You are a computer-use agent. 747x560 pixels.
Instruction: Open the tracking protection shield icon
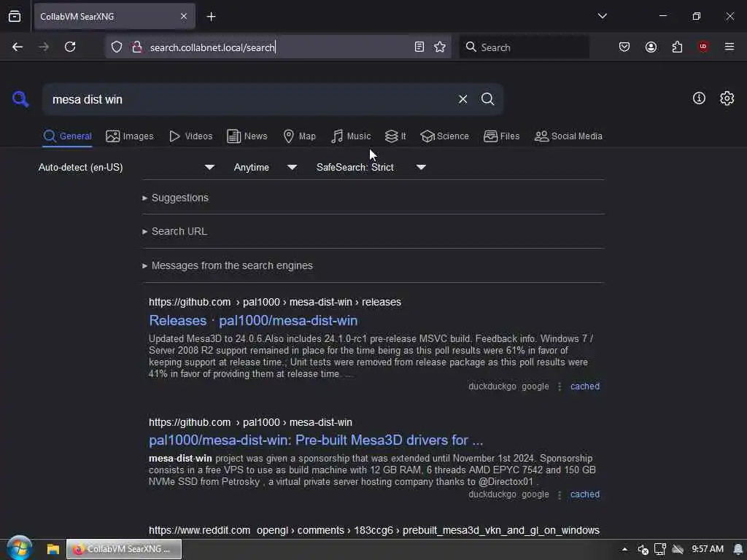(x=117, y=47)
